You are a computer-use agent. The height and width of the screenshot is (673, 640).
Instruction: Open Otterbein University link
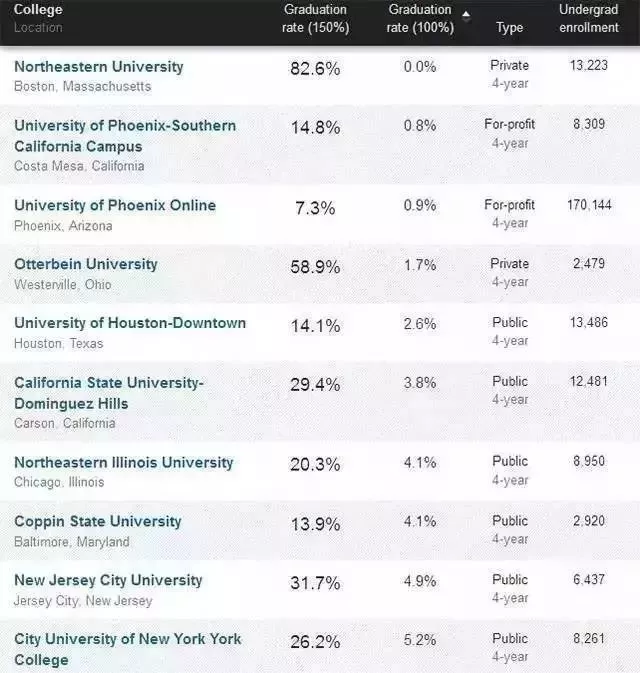click(86, 264)
